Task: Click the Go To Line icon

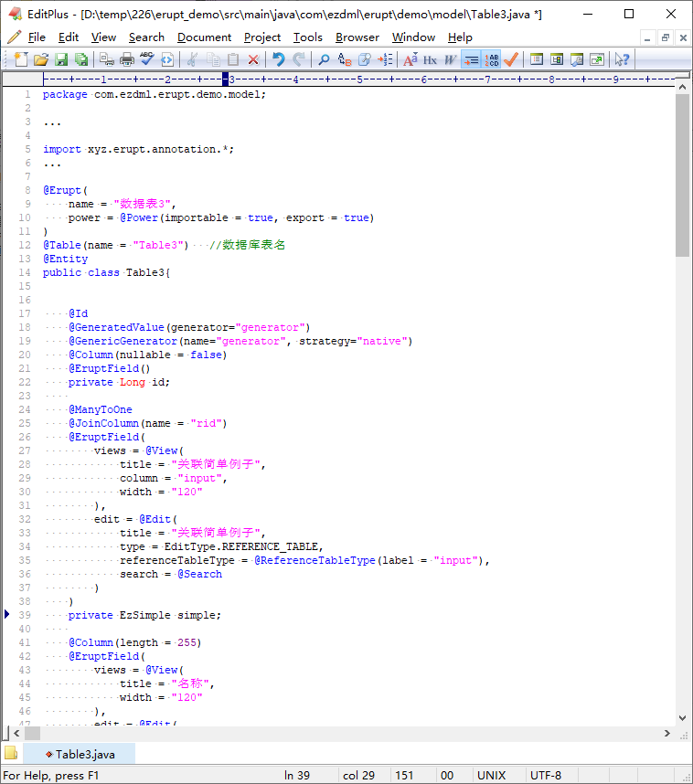Action: [385, 59]
